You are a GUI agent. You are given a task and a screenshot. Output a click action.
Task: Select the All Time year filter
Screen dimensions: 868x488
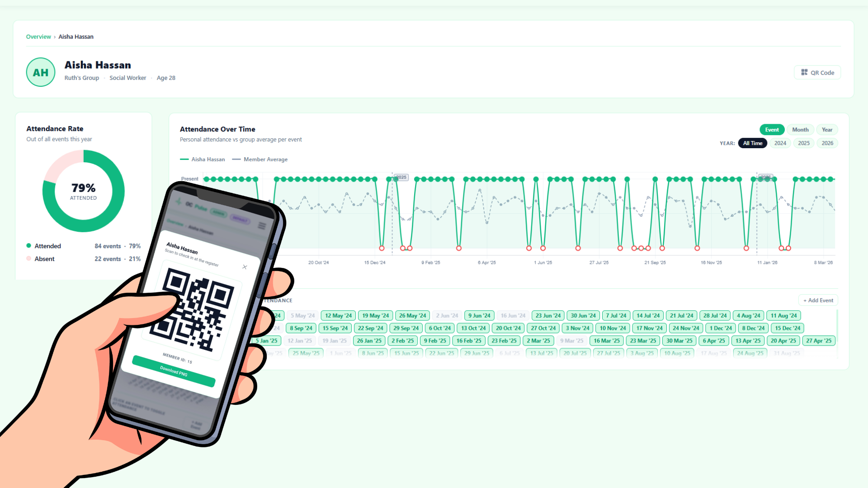pos(752,143)
